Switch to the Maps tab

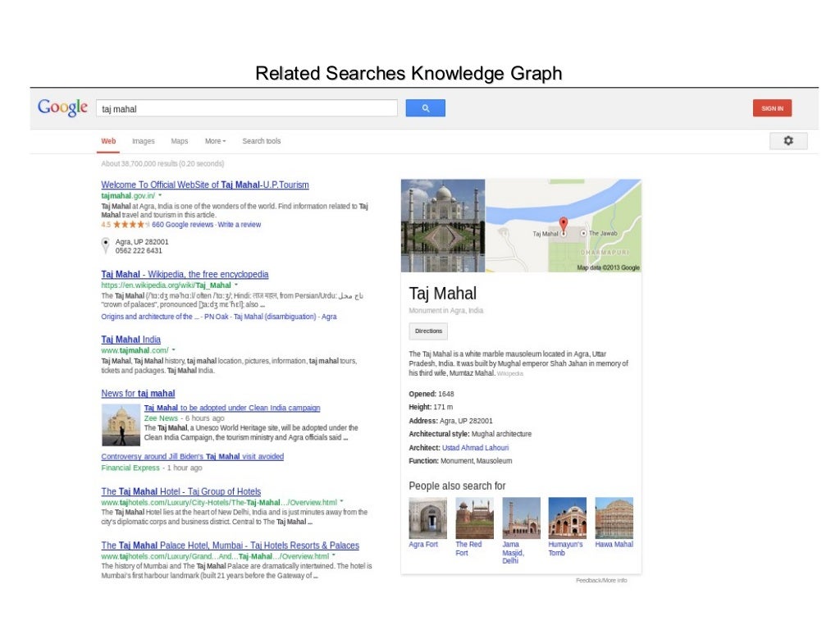(179, 141)
